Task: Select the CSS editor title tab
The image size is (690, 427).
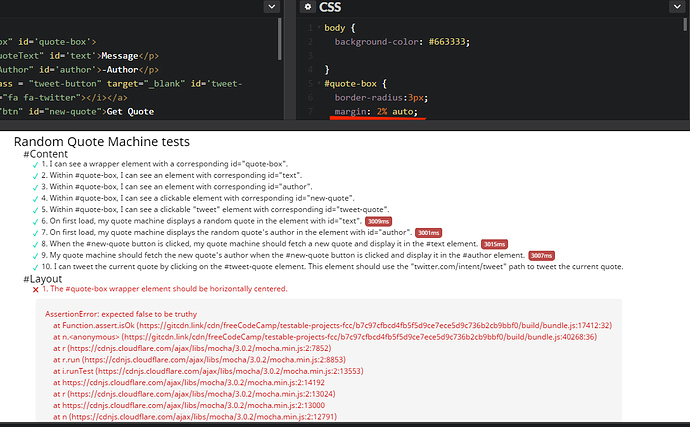Action: point(330,8)
